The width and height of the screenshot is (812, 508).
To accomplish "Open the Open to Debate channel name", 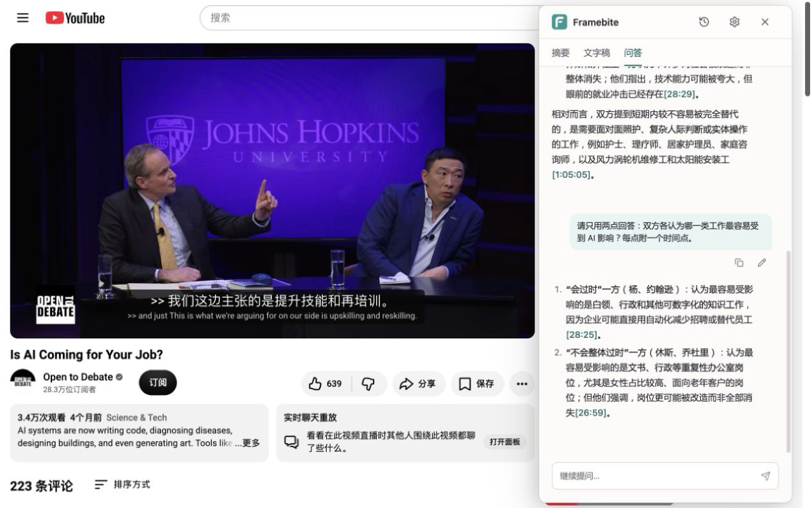I will [x=78, y=377].
